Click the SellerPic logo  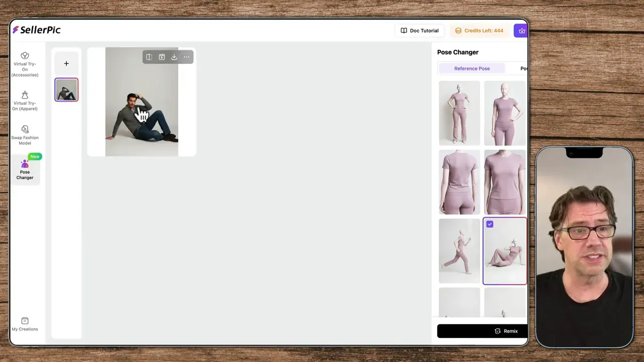37,30
